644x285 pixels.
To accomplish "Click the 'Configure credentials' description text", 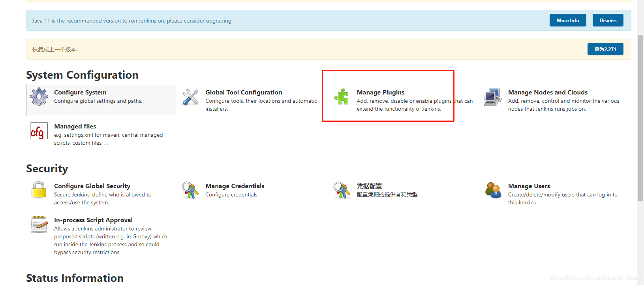I will (x=231, y=194).
